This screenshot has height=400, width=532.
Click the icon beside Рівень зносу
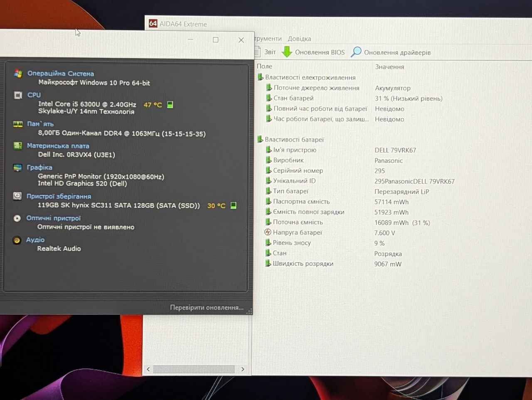coord(268,243)
